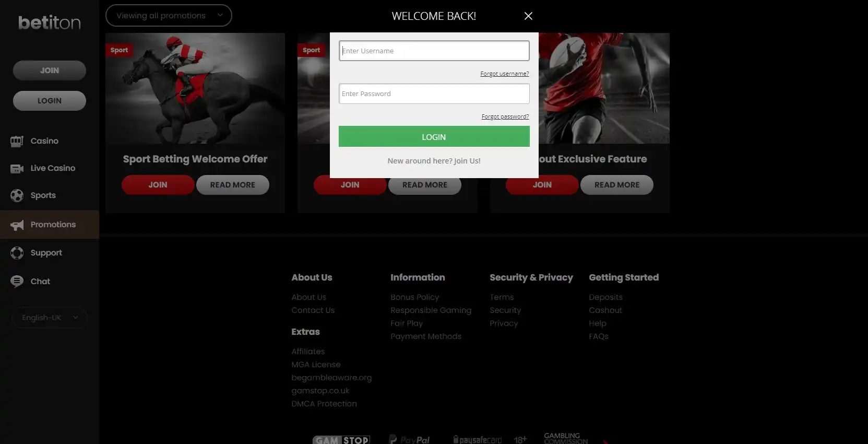Focus the Enter Username field
Image resolution: width=868 pixels, height=444 pixels.
434,51
